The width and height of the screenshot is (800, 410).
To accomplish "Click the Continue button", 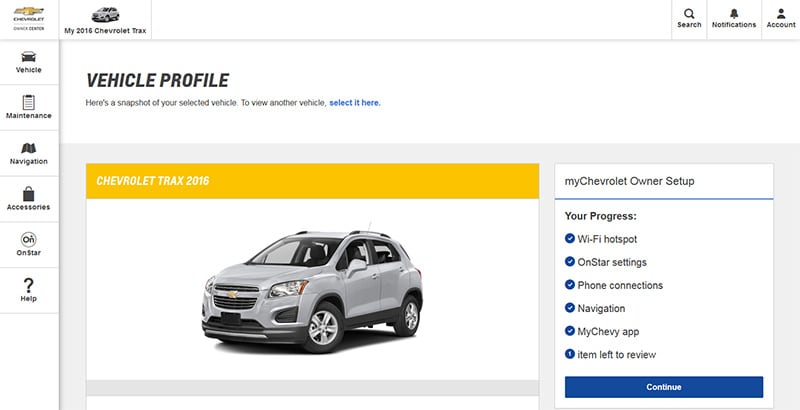I will 664,387.
